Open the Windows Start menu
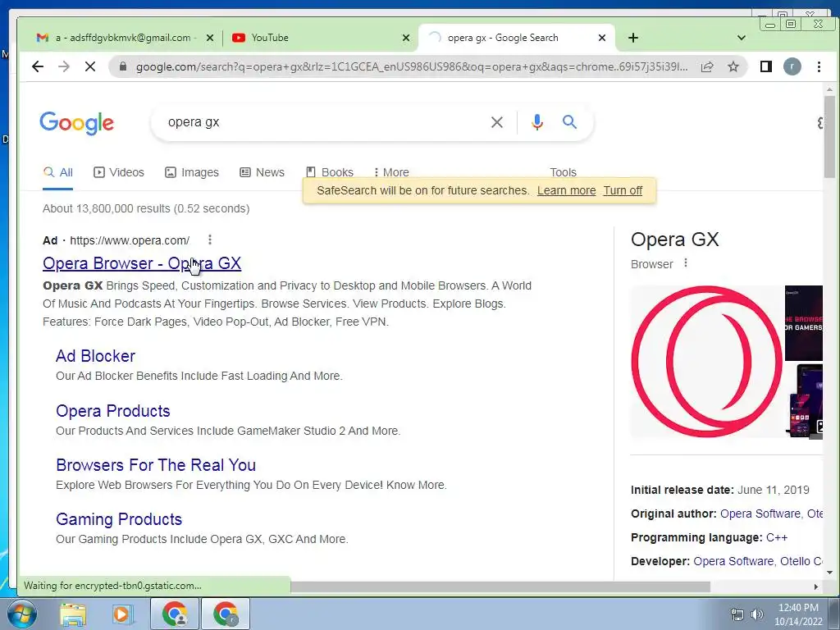 (22, 614)
